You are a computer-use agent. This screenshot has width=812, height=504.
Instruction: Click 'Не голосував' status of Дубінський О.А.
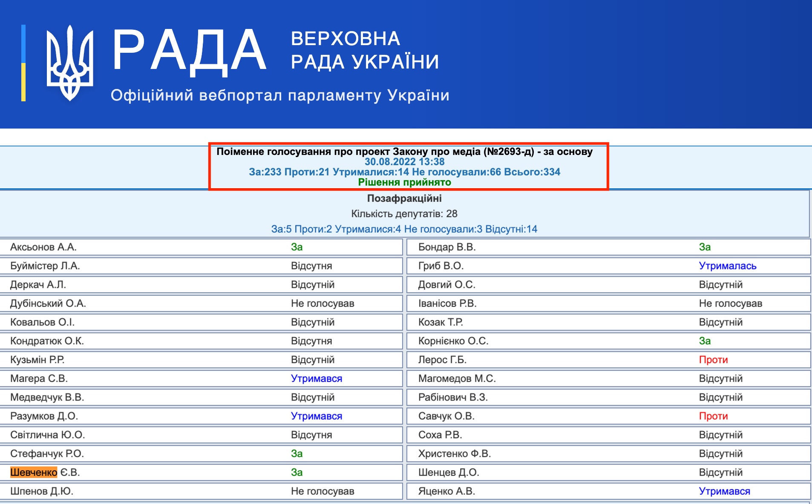coord(322,303)
